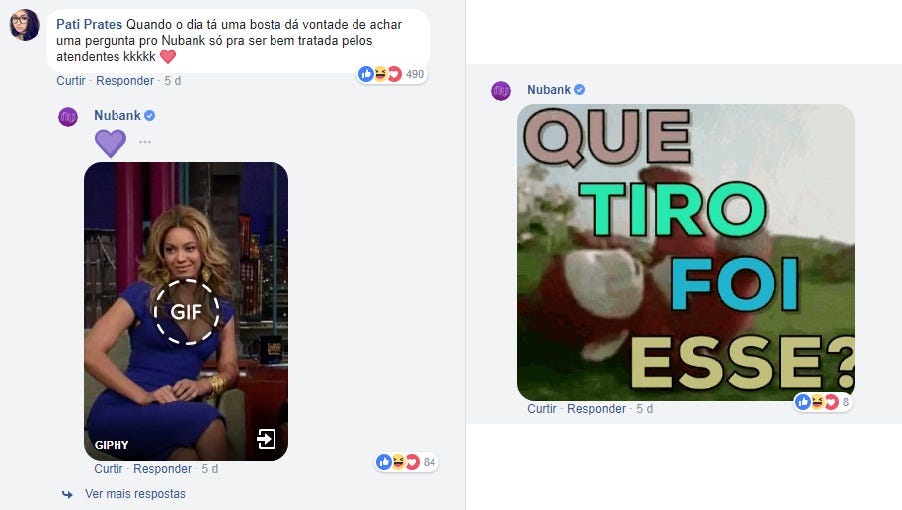Open the 84 reactions on GIF reply
902x510 pixels.
point(406,462)
